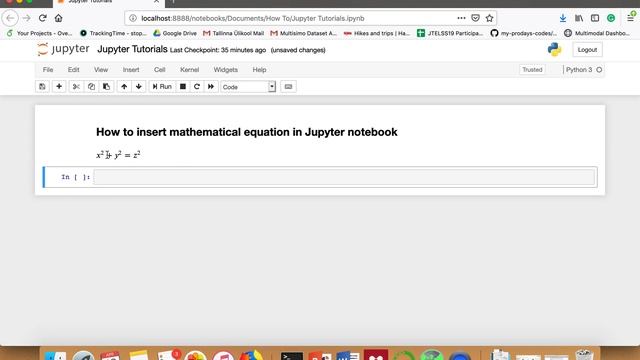This screenshot has height=360, width=640.
Task: Move the selected cell up
Action: coord(124,87)
